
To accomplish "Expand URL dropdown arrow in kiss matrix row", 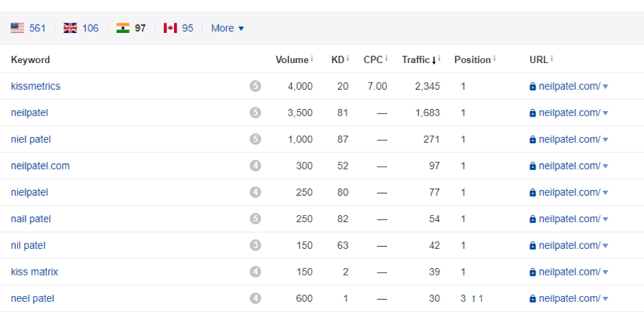I will click(606, 272).
